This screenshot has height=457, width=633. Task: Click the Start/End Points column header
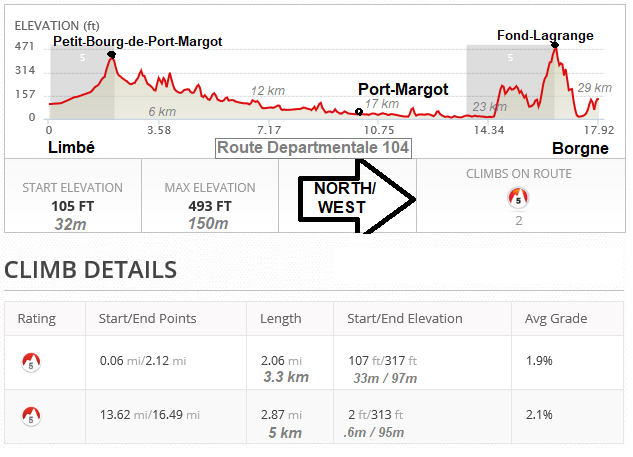148,319
